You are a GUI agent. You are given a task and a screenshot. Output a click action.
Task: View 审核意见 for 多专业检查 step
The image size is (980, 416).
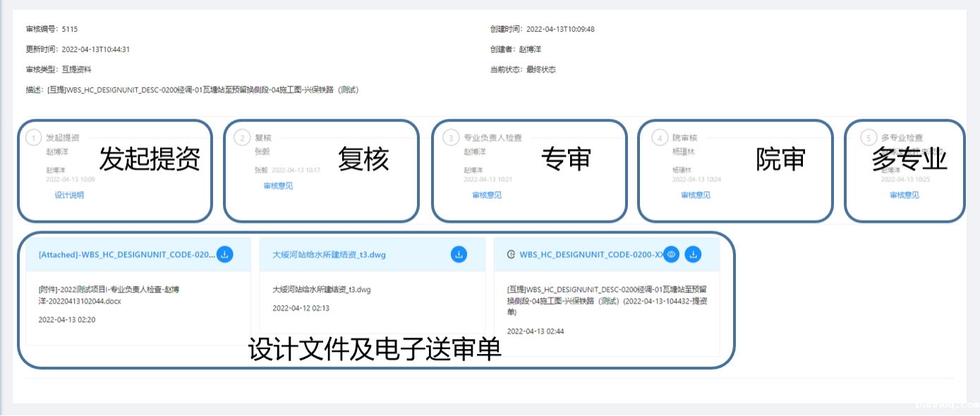tap(905, 195)
